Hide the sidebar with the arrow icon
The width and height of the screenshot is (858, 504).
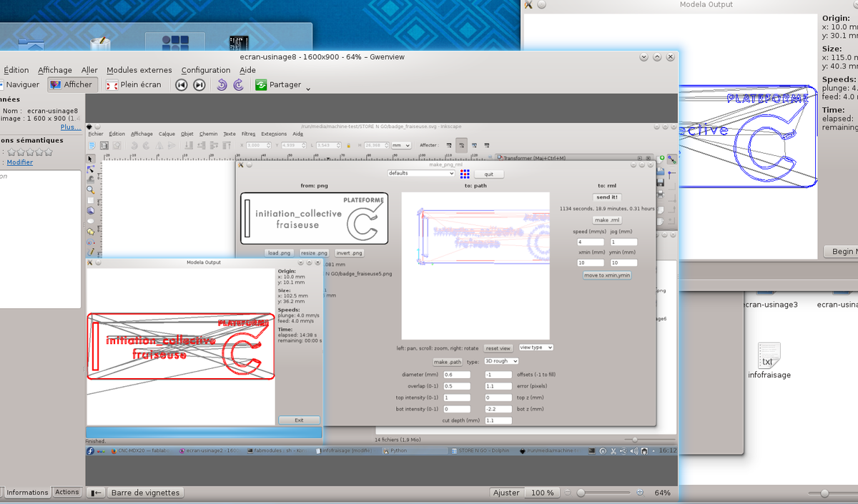coord(96,493)
